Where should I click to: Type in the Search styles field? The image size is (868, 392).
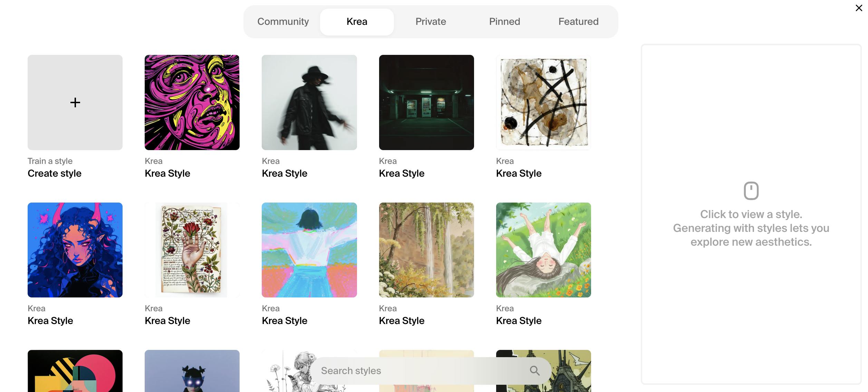(414, 371)
